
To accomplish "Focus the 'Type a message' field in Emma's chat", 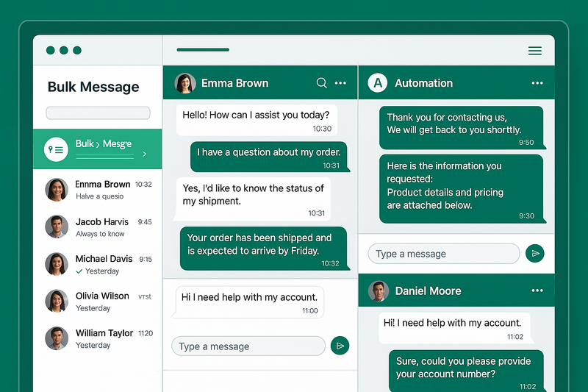I will [248, 346].
